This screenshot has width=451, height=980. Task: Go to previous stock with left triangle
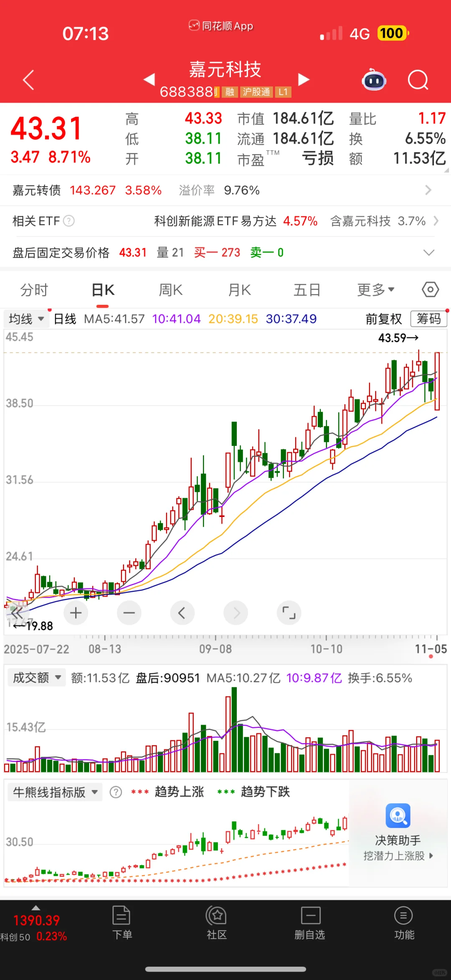pyautogui.click(x=149, y=79)
